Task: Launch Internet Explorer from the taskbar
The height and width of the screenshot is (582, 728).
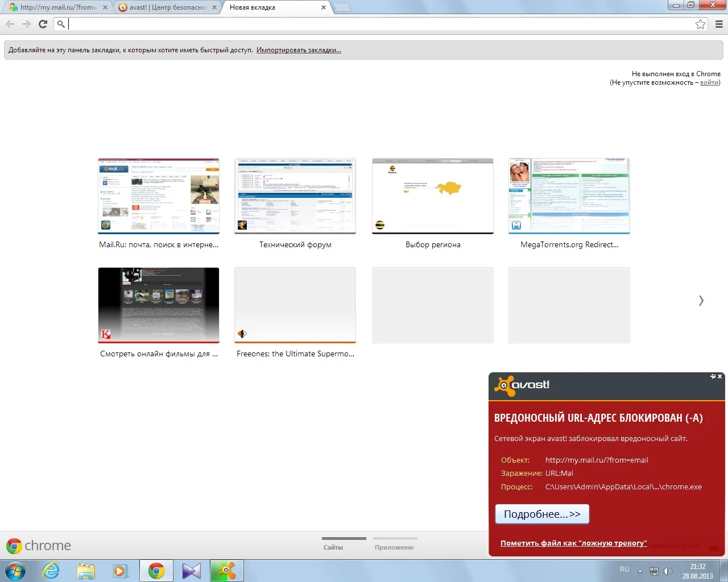Action: tap(51, 571)
